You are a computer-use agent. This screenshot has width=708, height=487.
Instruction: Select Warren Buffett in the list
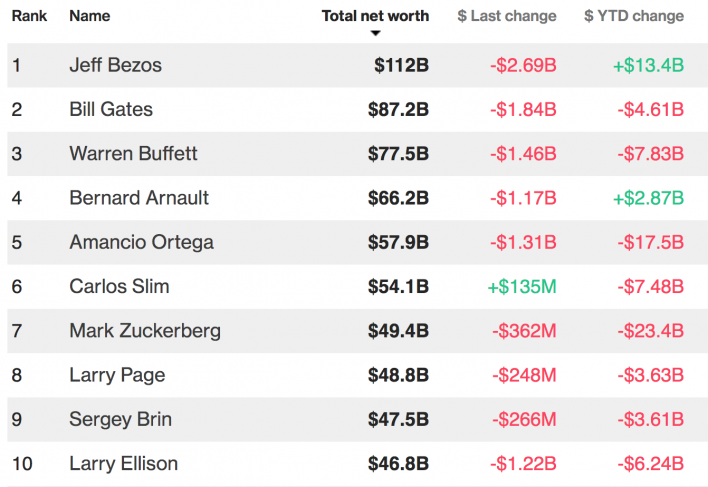point(133,154)
